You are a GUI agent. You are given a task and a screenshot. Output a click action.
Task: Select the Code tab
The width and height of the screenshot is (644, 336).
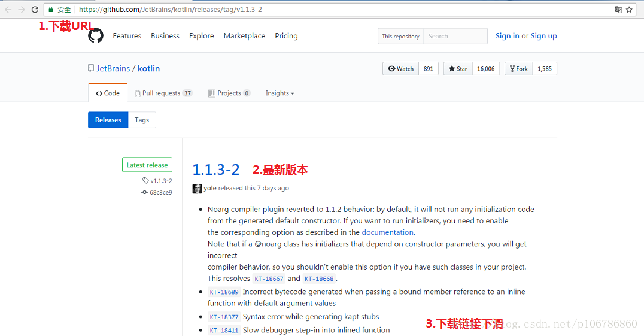[x=108, y=93]
